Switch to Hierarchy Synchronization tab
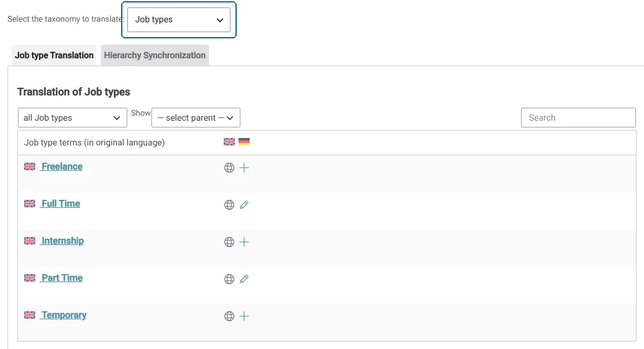The image size is (644, 349). 155,55
